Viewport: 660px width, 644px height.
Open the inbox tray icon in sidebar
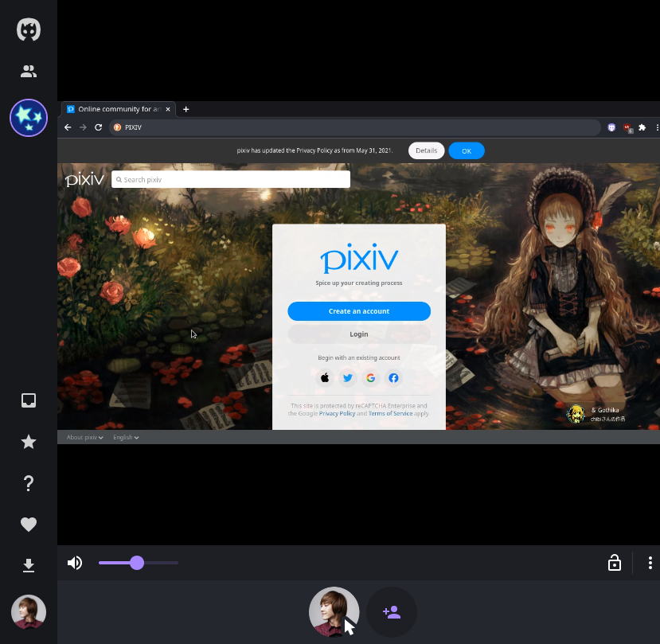(29, 400)
